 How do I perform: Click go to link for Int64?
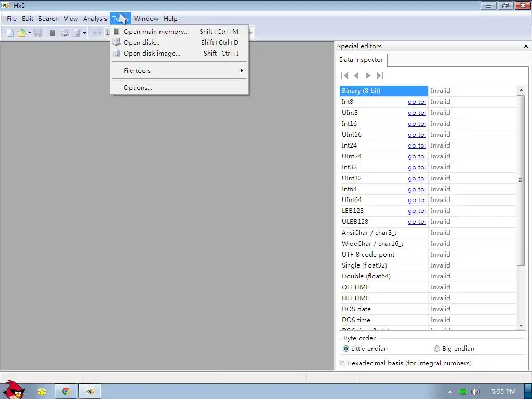(x=417, y=189)
